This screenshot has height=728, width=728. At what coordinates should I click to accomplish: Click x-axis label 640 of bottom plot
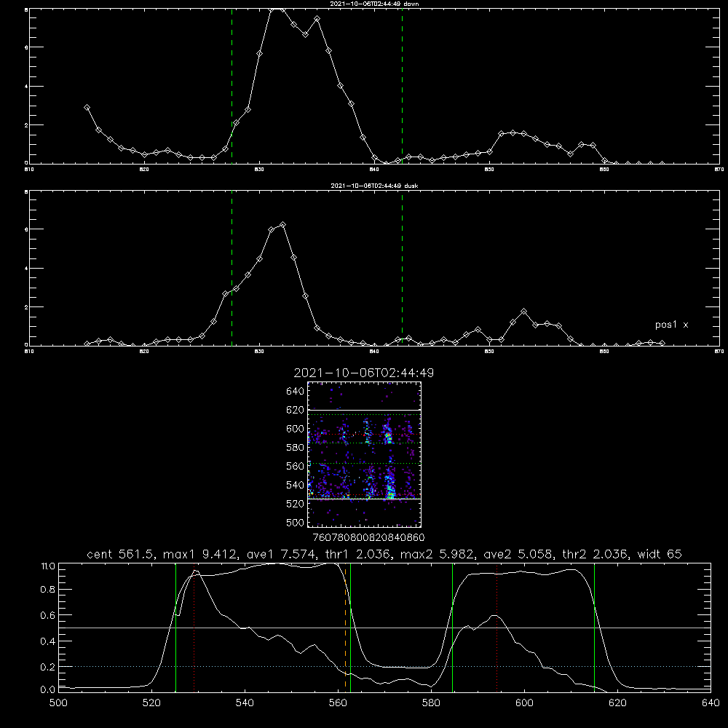pyautogui.click(x=711, y=703)
